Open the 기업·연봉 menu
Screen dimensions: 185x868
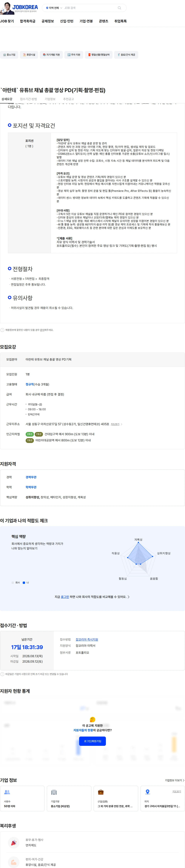pyautogui.click(x=86, y=21)
